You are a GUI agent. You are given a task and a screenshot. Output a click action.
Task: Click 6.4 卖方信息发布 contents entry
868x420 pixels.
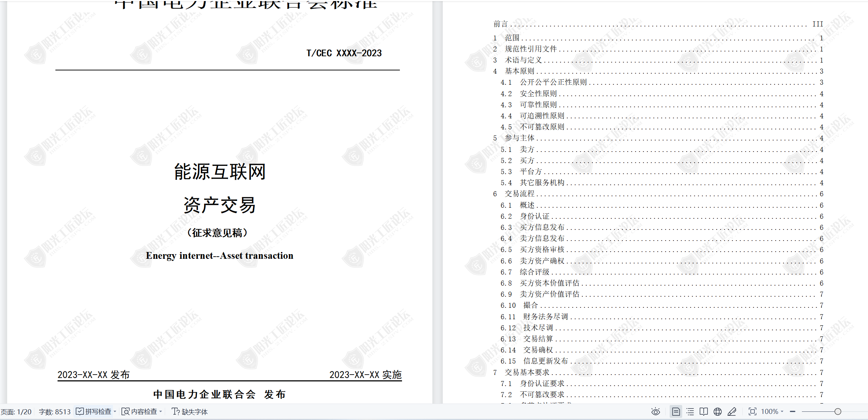(x=662, y=238)
